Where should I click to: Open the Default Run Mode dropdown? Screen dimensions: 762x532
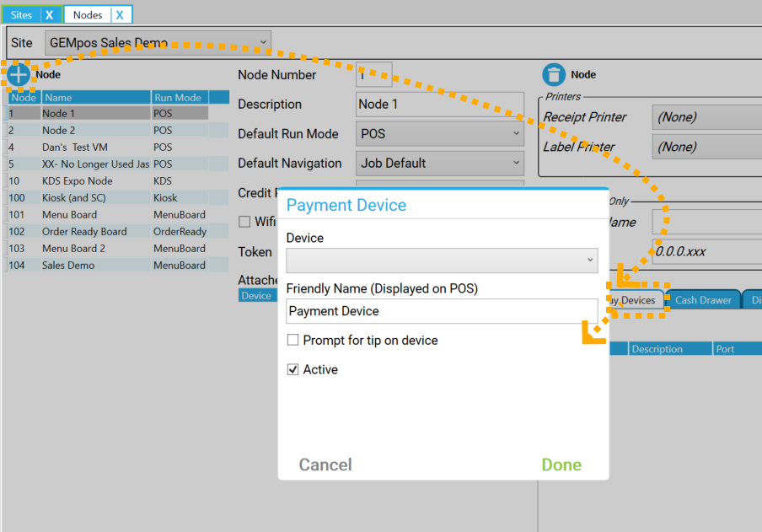pos(439,134)
